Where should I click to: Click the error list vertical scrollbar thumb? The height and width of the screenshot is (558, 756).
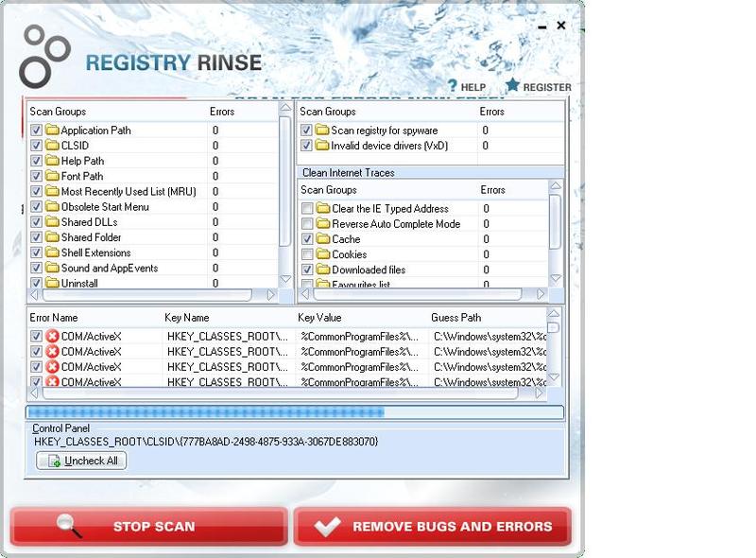point(554,327)
